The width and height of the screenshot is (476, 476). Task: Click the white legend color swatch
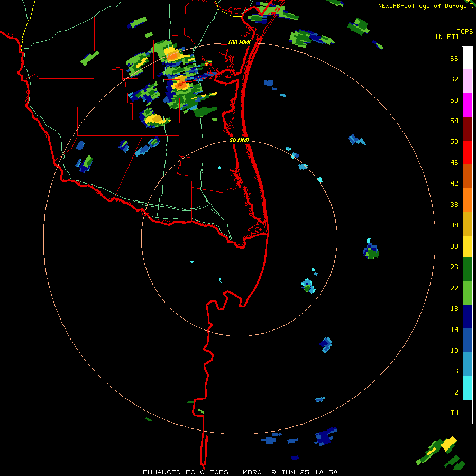[467, 58]
